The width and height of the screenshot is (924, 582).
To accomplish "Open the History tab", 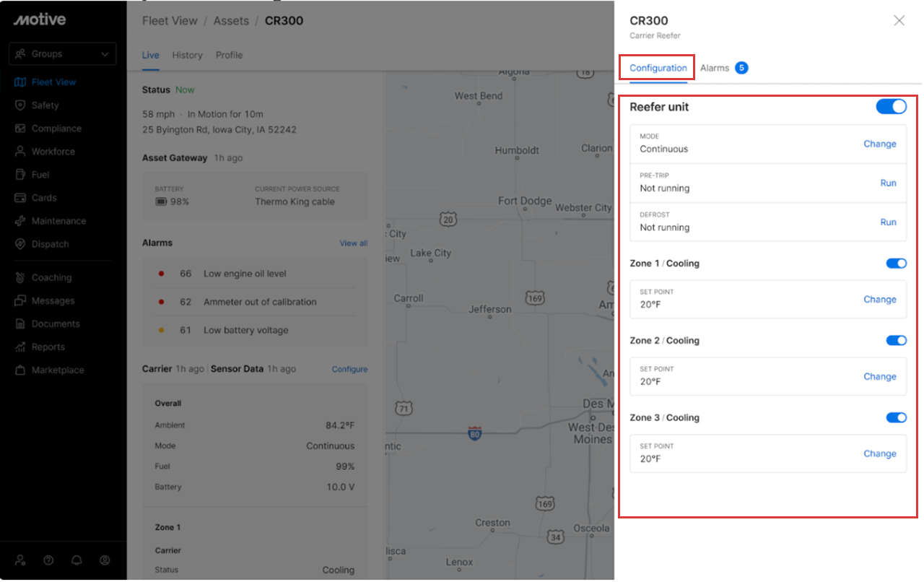I will coord(187,56).
